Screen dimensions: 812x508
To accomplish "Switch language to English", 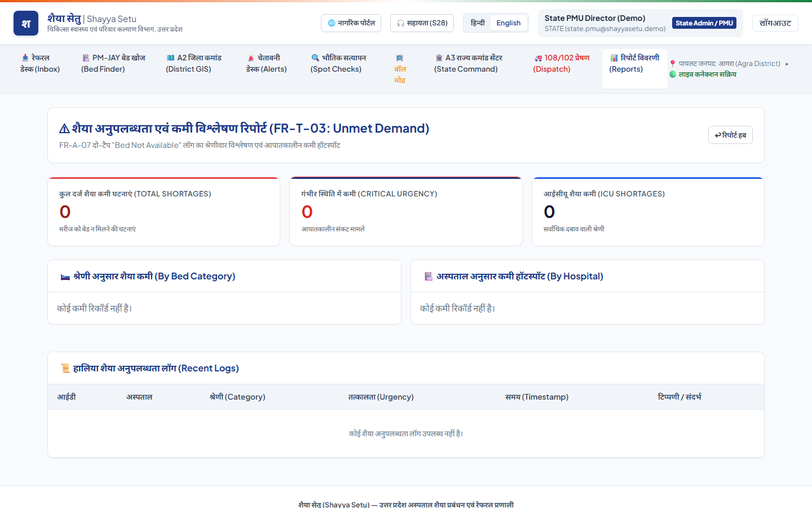I will (509, 23).
